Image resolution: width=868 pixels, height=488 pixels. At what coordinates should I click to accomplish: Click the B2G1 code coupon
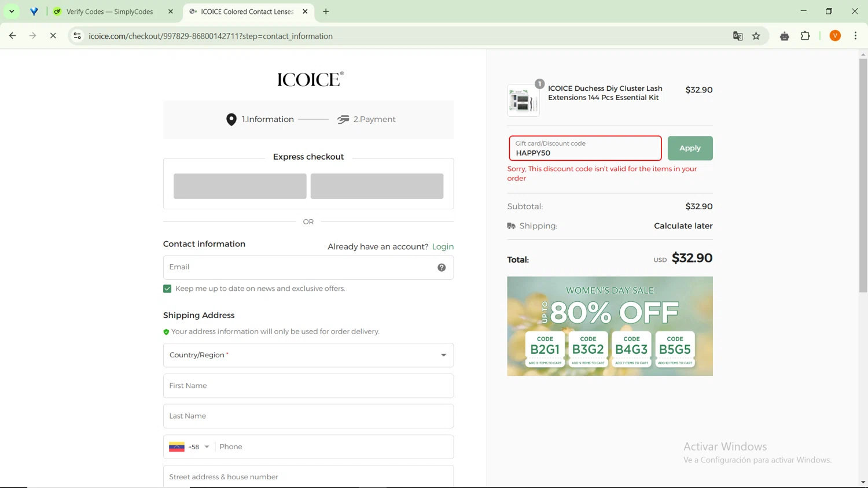click(545, 350)
